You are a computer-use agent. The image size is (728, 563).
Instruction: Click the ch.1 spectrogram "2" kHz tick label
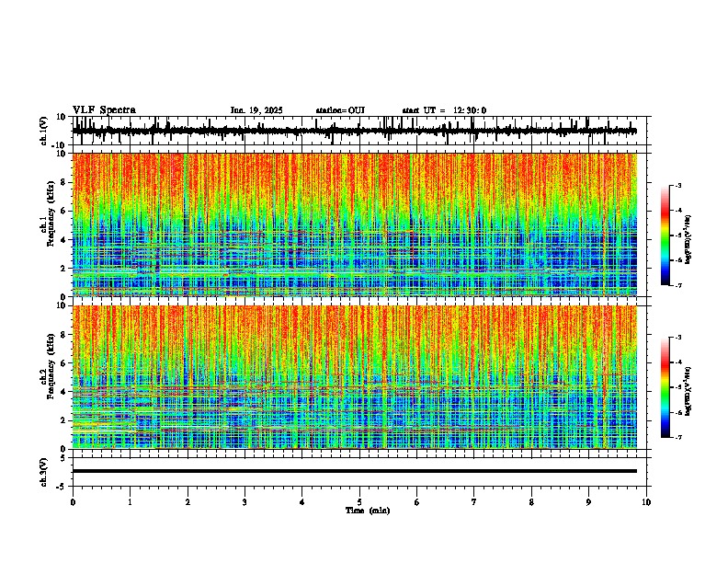point(64,269)
